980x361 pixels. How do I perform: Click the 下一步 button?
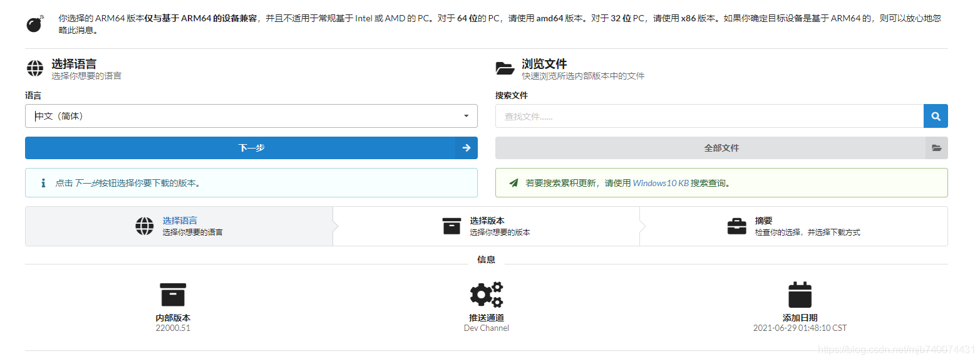[x=251, y=148]
